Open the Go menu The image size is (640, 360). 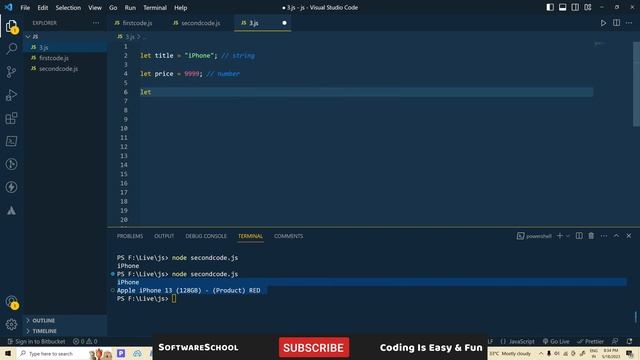113,7
